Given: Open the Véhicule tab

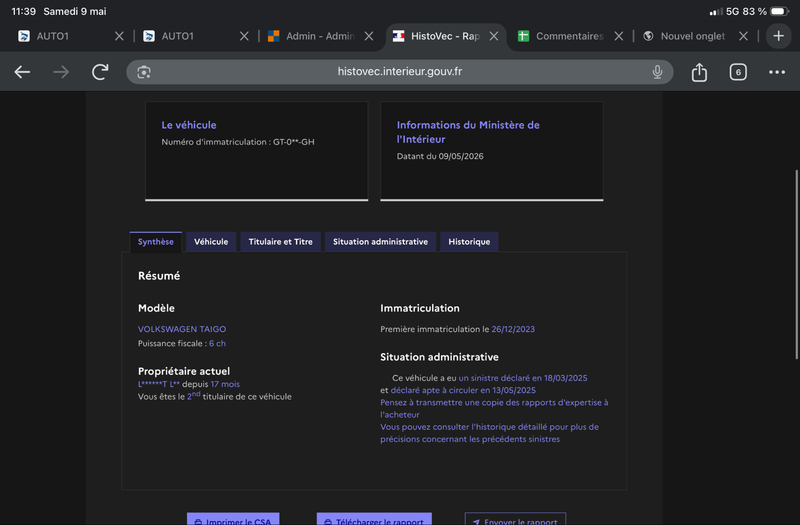Looking at the screenshot, I should pos(211,242).
